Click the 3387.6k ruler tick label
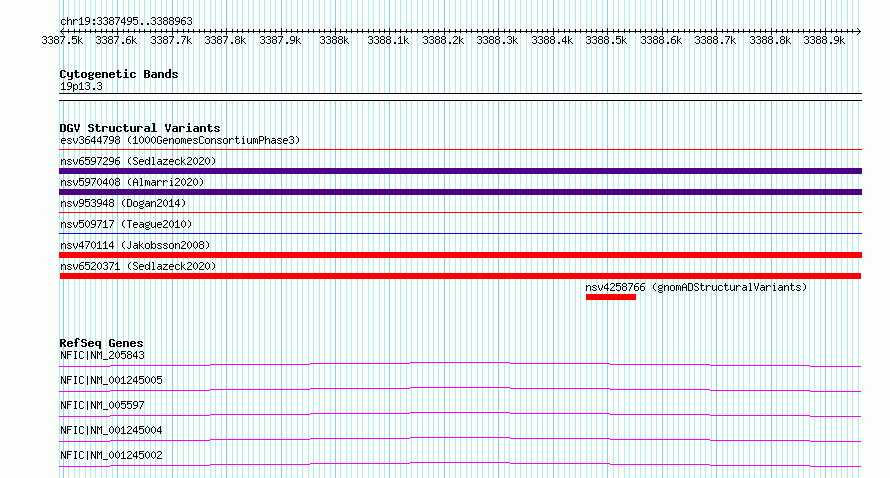890x478 pixels. coord(116,40)
